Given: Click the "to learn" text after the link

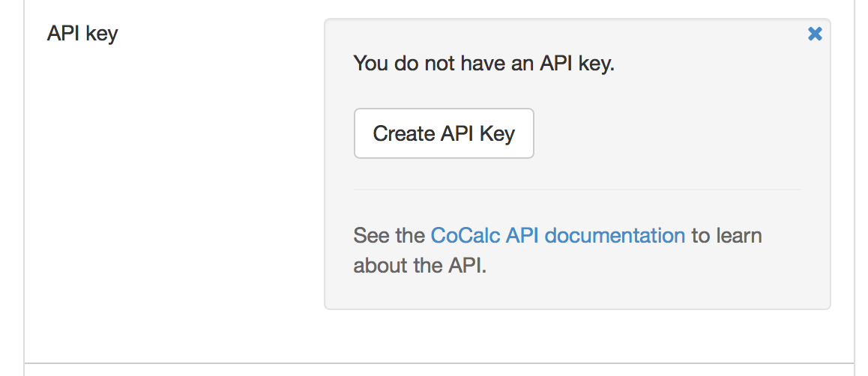Looking at the screenshot, I should 726,235.
